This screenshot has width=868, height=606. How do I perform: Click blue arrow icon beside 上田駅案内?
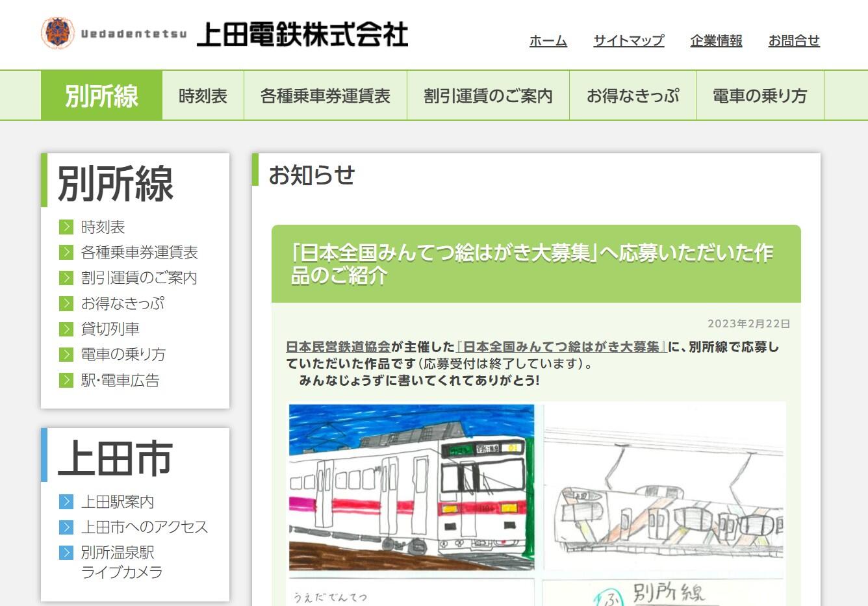(x=66, y=501)
